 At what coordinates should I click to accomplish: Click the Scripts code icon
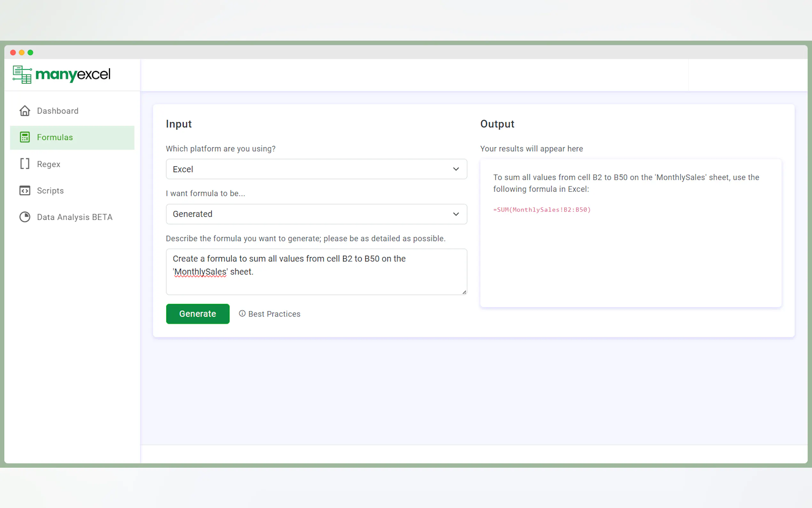click(25, 191)
